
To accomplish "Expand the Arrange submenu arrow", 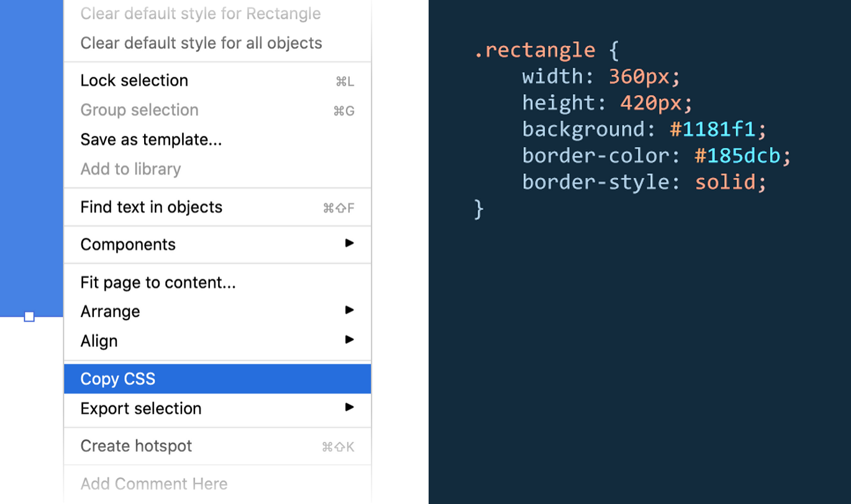I will [350, 311].
